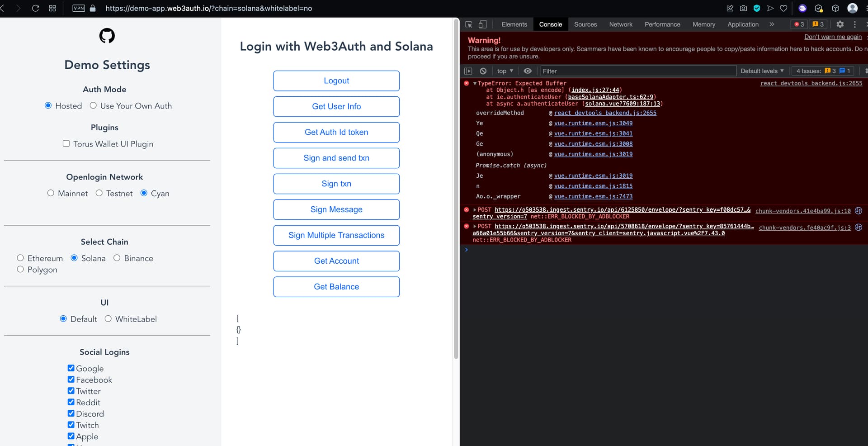Select the Polygon chain
Screen dimensions: 868x446
pyautogui.click(x=20, y=269)
